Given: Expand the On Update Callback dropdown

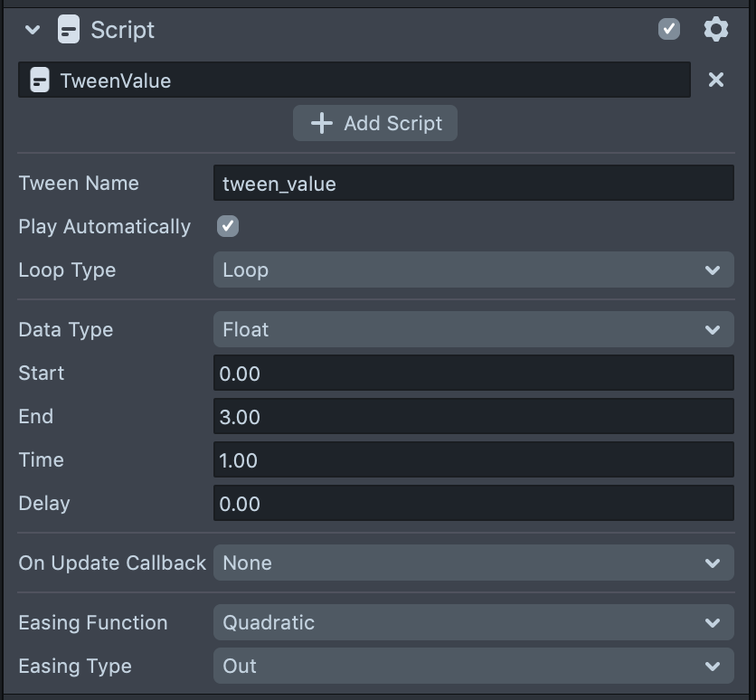Looking at the screenshot, I should (473, 563).
